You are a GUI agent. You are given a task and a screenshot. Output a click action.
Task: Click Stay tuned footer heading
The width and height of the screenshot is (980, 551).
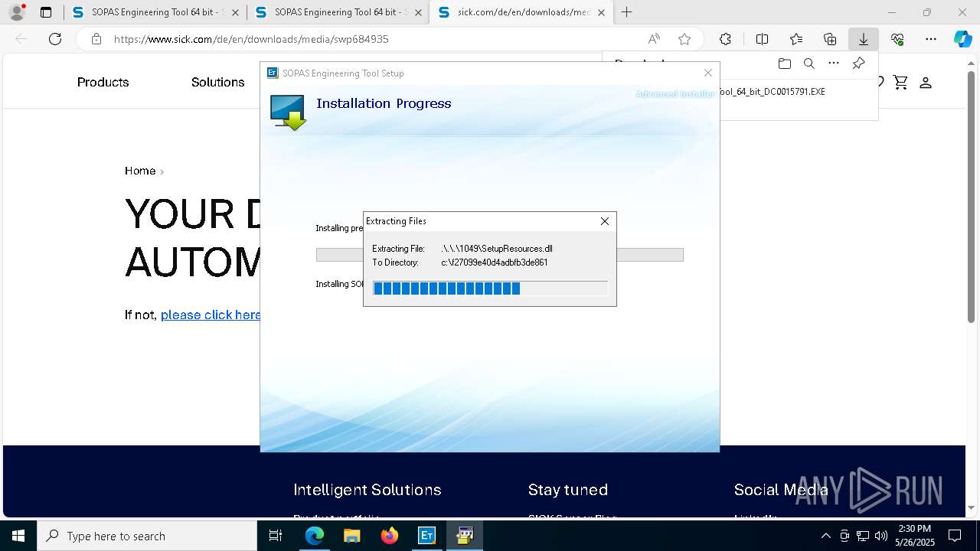(x=568, y=490)
